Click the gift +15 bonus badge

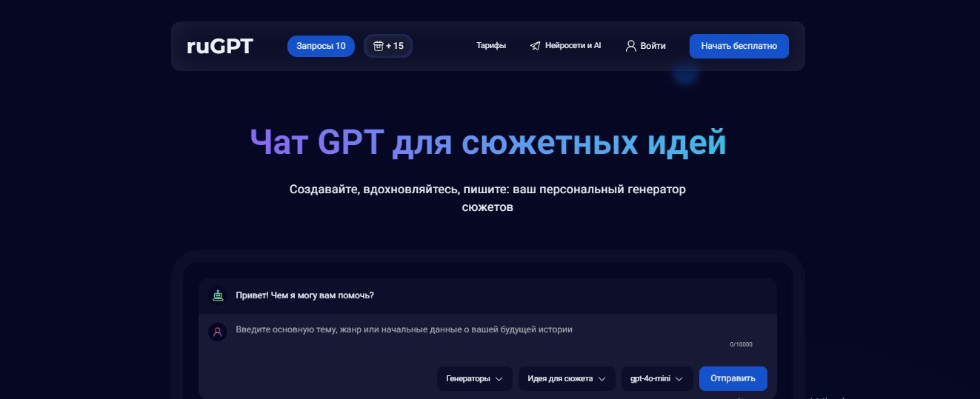click(x=388, y=46)
